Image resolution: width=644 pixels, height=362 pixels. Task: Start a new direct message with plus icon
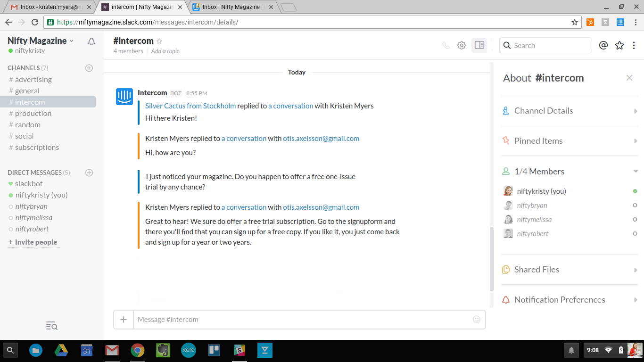[x=89, y=173]
